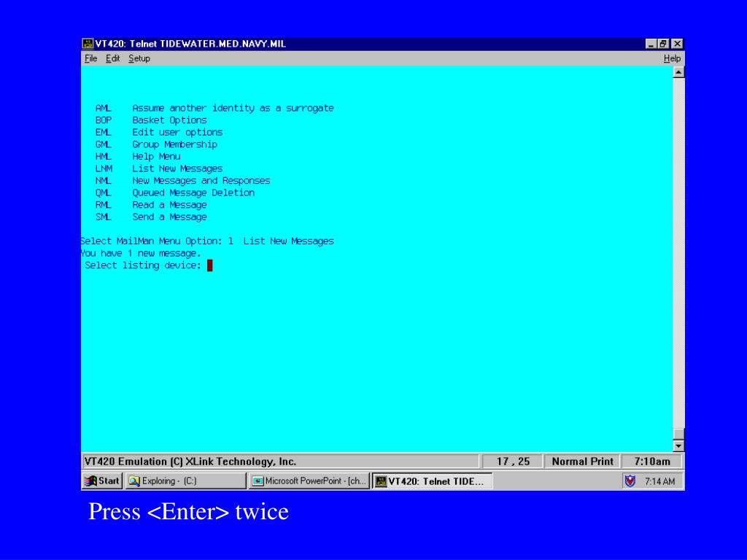The height and width of the screenshot is (560, 747).
Task: Click the SML option code
Action: coord(103,217)
